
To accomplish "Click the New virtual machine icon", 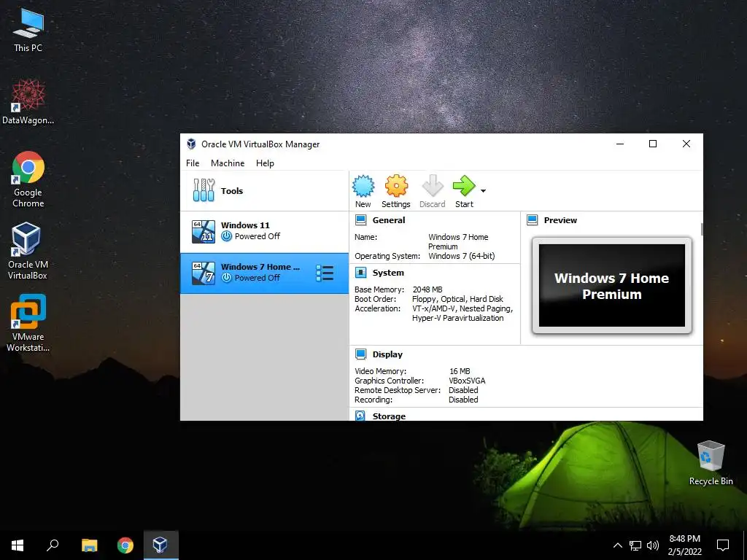I will tap(363, 186).
